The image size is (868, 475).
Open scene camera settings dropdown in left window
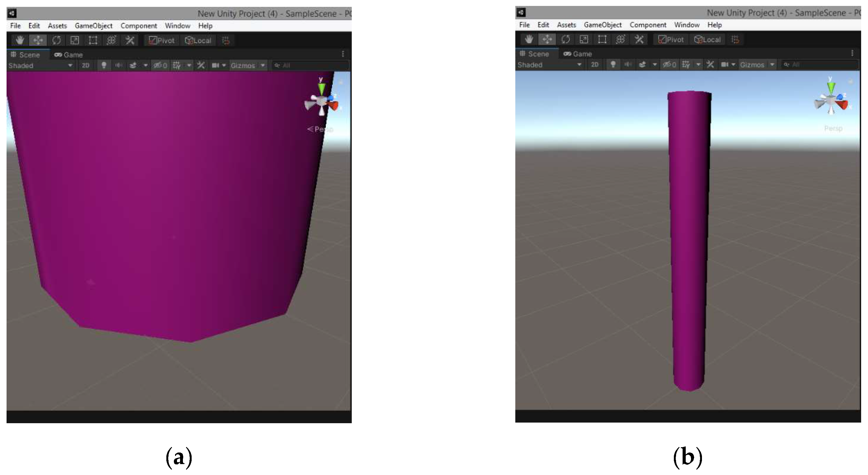pyautogui.click(x=218, y=65)
